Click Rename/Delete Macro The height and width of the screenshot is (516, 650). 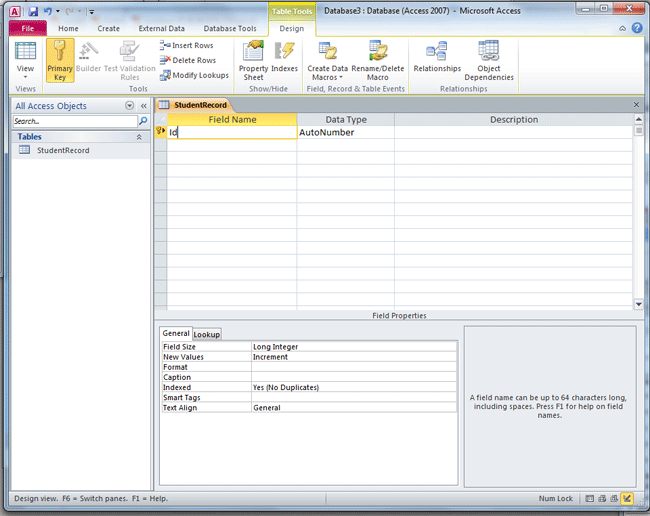(378, 61)
